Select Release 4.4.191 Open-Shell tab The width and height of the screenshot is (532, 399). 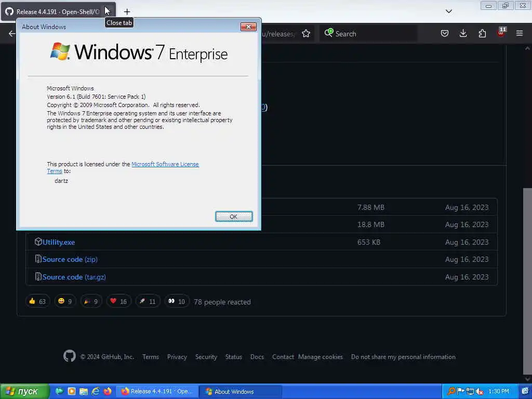(x=58, y=12)
